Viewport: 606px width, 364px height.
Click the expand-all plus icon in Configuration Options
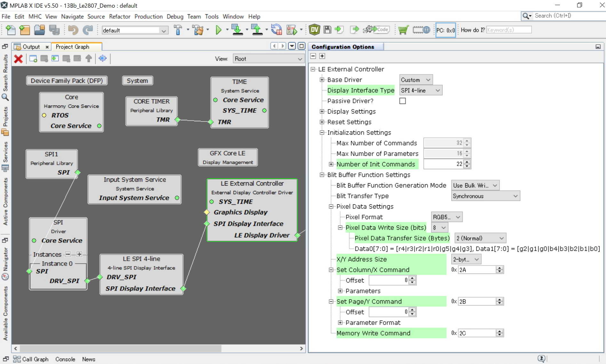tap(322, 56)
